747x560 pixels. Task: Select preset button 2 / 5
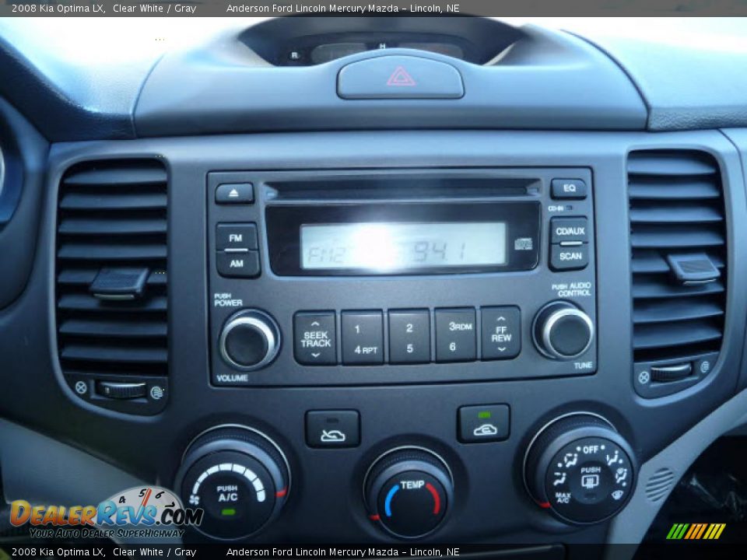[409, 336]
